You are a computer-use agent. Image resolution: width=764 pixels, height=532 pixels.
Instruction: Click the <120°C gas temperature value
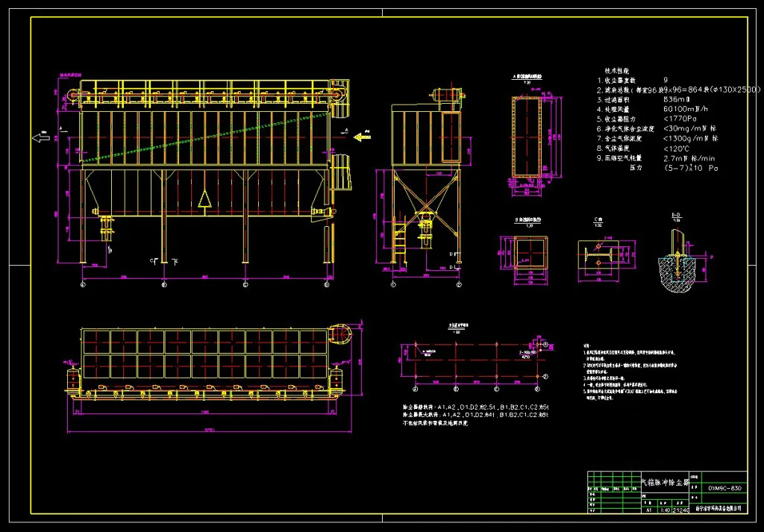(x=679, y=148)
